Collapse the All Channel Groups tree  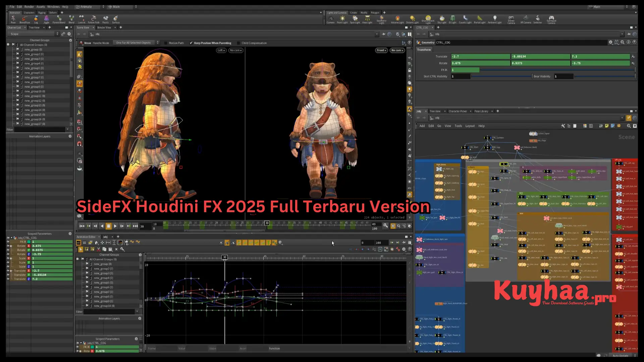tap(8, 44)
